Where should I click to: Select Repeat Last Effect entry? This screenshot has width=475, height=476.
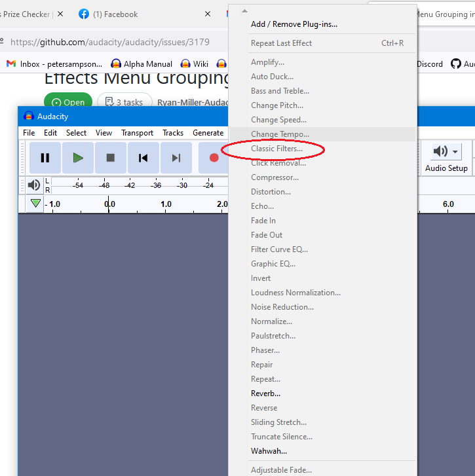322,43
